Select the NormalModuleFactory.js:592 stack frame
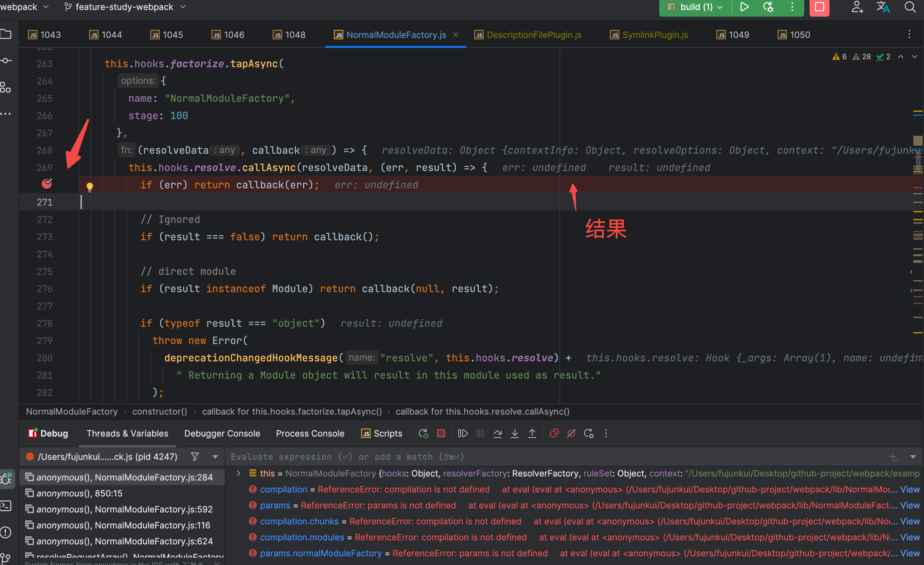The image size is (924, 565). [x=124, y=509]
